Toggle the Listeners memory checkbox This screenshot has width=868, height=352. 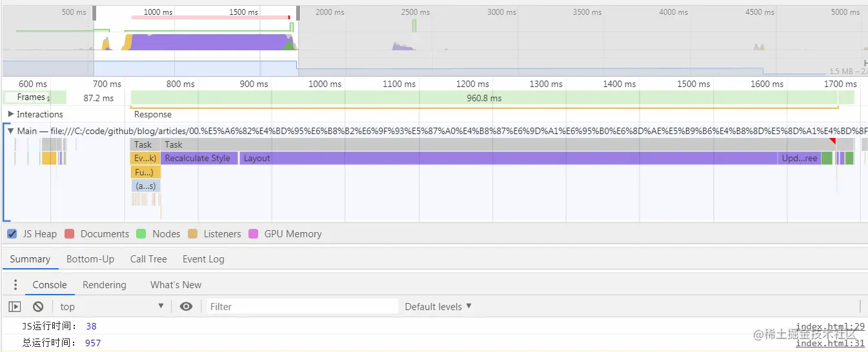coord(193,233)
